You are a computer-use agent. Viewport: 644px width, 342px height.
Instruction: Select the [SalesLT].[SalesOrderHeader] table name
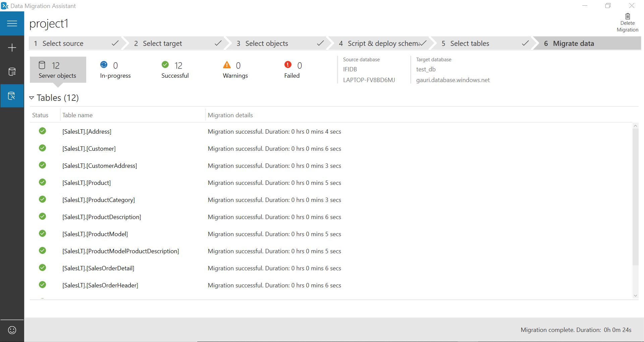pyautogui.click(x=100, y=285)
